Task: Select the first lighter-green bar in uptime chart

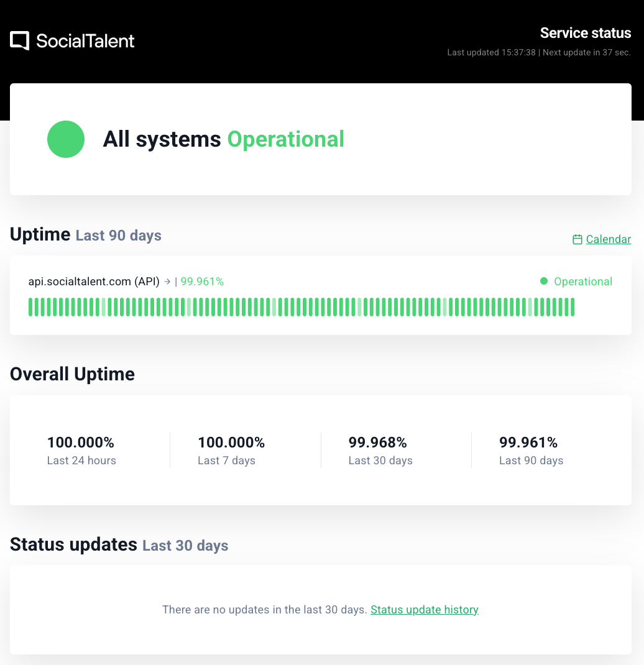Action: pyautogui.click(x=104, y=307)
